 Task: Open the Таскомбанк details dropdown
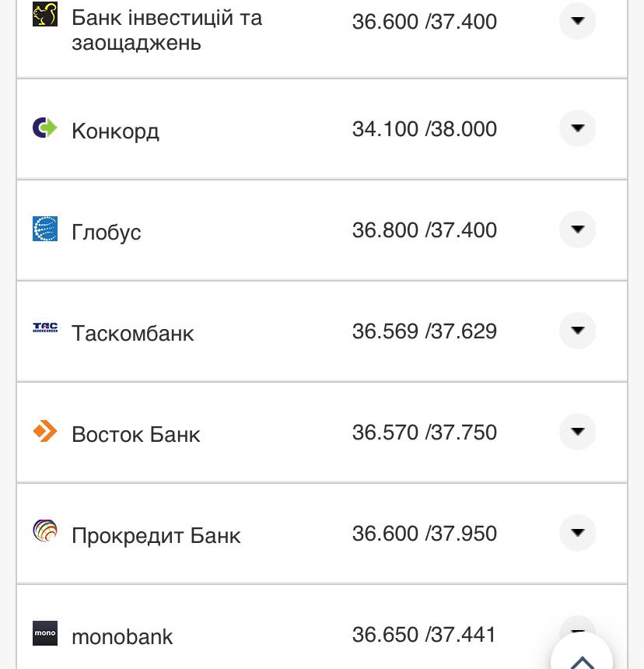pos(577,331)
